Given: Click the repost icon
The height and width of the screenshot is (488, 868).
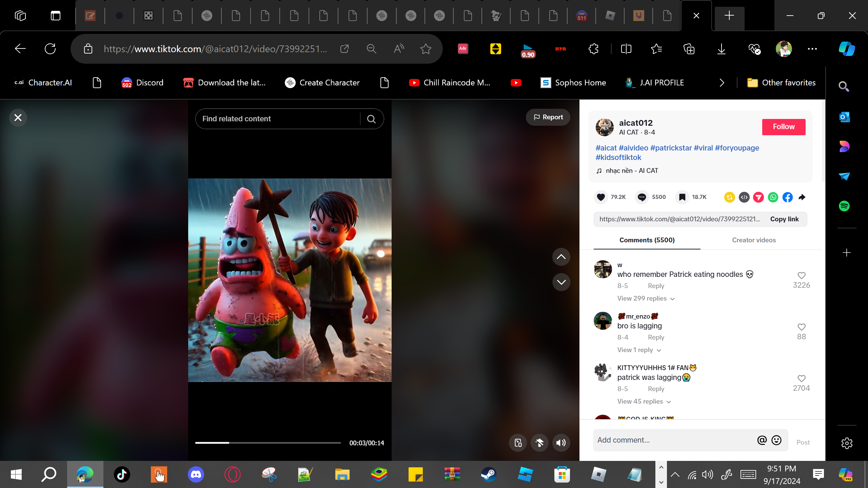Looking at the screenshot, I should 729,197.
